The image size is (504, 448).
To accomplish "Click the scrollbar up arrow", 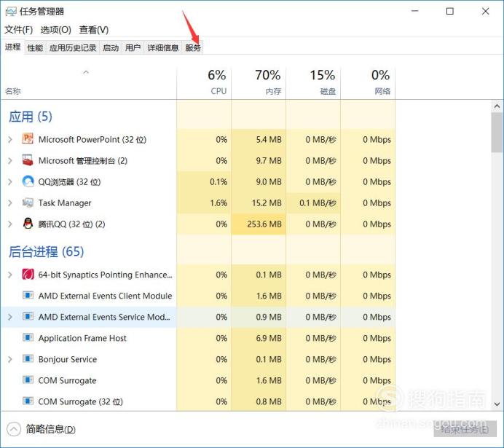I will 497,106.
